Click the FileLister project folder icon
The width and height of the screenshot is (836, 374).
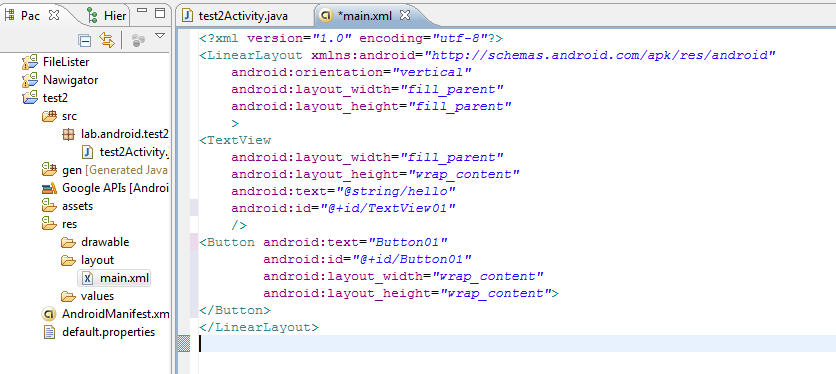[x=30, y=62]
